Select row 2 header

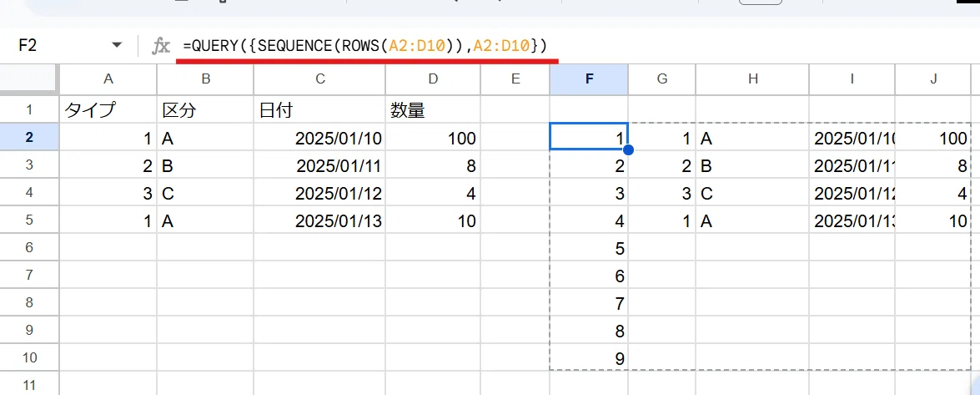pyautogui.click(x=29, y=137)
